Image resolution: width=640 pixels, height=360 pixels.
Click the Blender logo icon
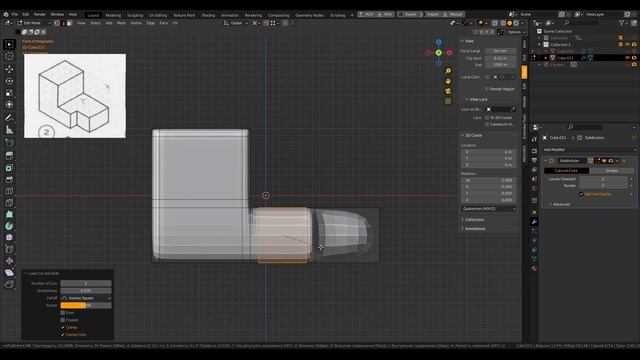6,14
